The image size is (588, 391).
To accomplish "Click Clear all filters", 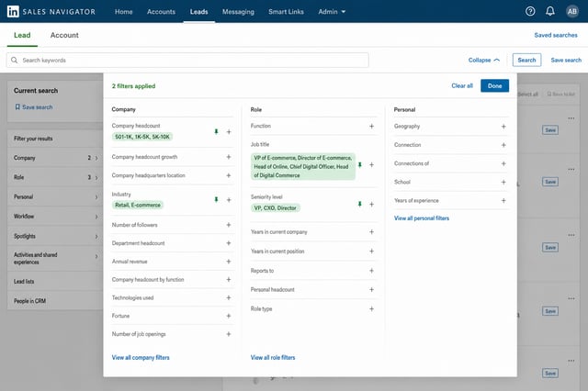I will (462, 85).
